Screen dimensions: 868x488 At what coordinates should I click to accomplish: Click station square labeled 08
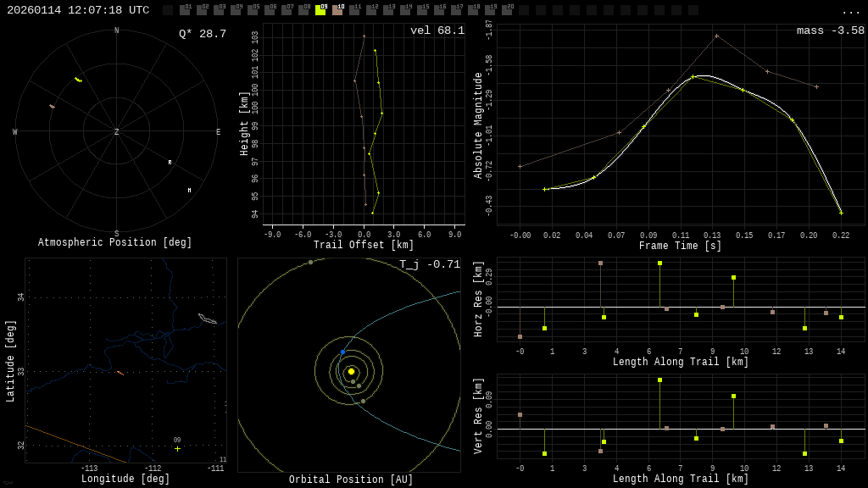pyautogui.click(x=304, y=10)
